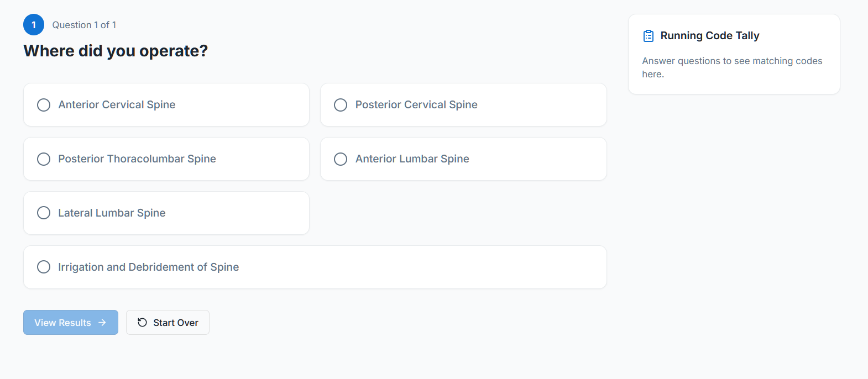Screen dimensions: 868x379
Task: Click the answer questions helper text
Action: coord(732,67)
